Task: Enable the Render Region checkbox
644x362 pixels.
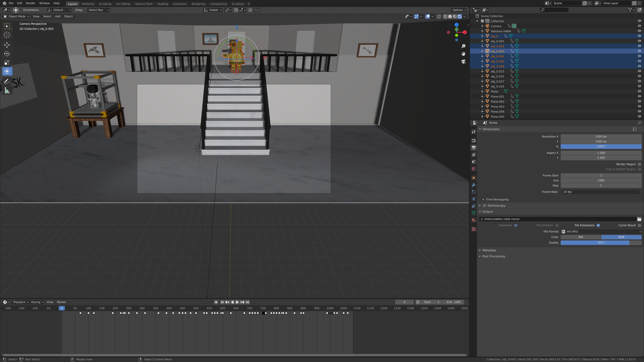Action: (x=639, y=164)
